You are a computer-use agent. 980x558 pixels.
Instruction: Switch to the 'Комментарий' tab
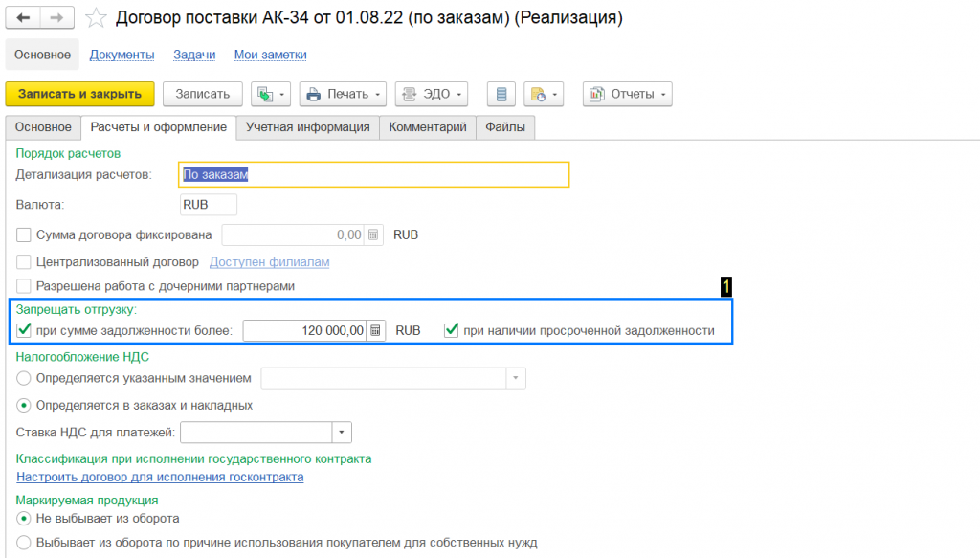(428, 127)
